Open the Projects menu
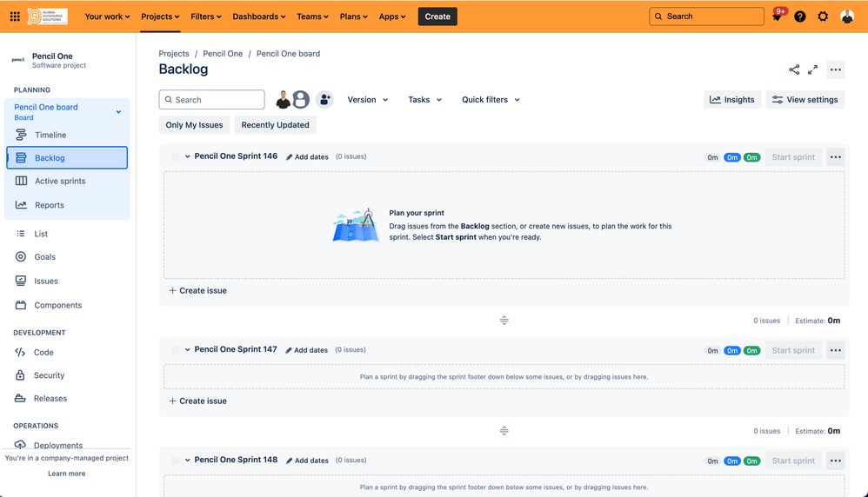This screenshot has width=868, height=497. coord(160,17)
